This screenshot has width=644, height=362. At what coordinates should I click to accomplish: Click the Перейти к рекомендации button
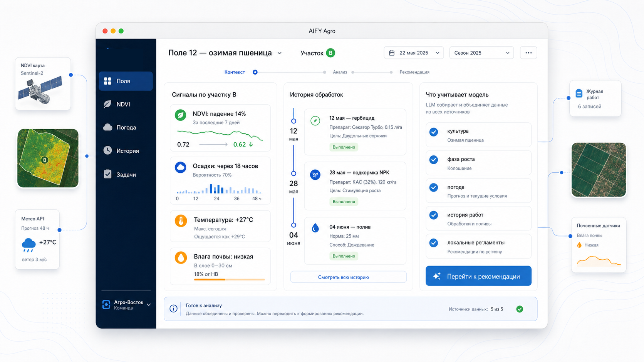pos(478,276)
